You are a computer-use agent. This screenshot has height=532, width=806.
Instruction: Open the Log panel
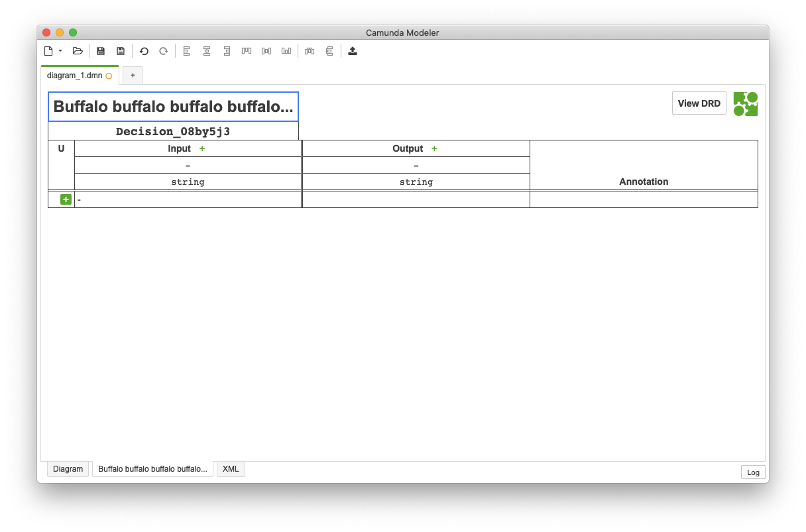[753, 472]
